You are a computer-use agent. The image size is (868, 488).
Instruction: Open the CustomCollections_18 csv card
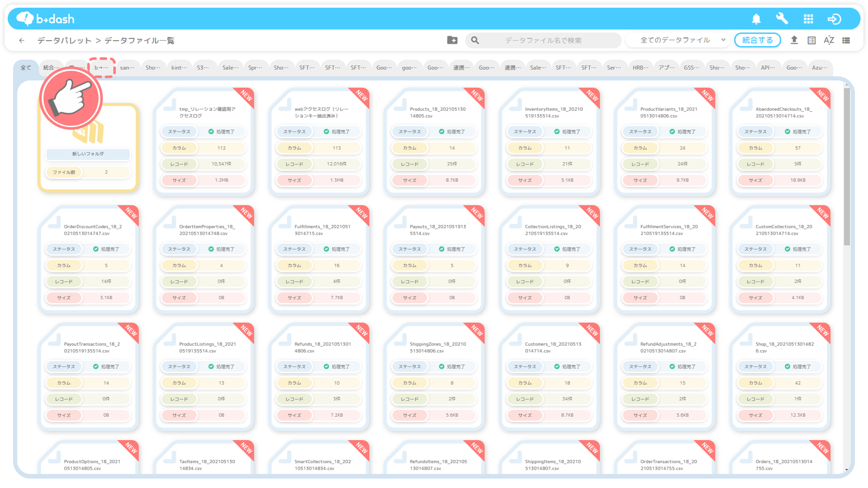tap(780, 260)
